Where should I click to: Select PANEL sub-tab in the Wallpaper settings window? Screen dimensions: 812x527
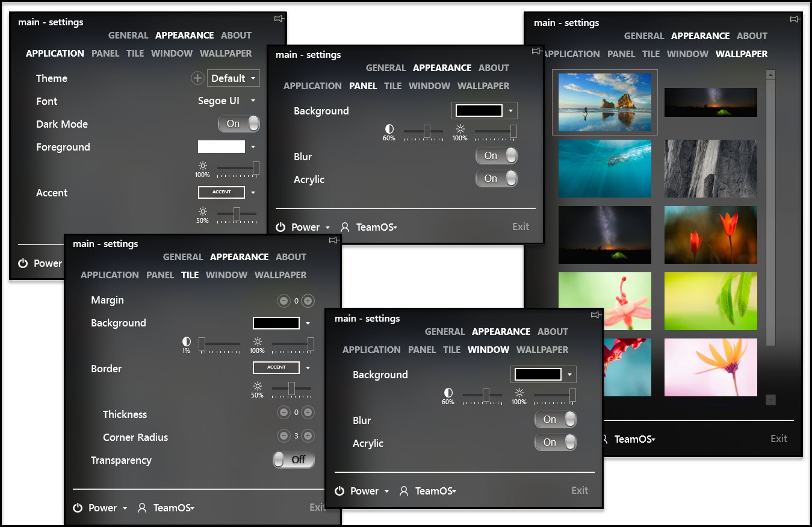tap(621, 54)
